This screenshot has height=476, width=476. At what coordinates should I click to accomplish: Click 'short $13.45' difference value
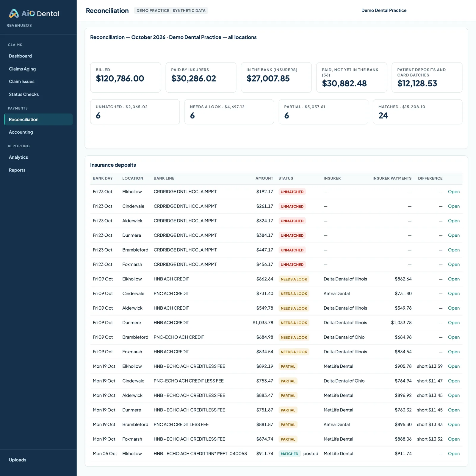coord(430,395)
